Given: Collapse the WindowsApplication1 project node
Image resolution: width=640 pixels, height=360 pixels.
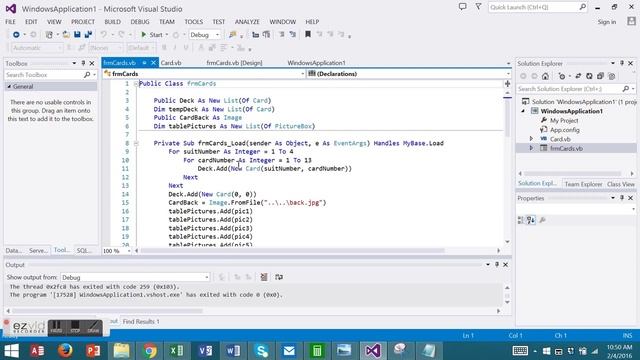Looking at the screenshot, I should pos(523,111).
